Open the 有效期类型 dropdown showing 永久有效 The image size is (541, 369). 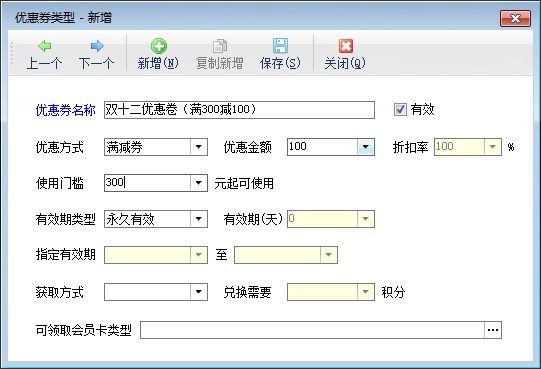coord(198,219)
